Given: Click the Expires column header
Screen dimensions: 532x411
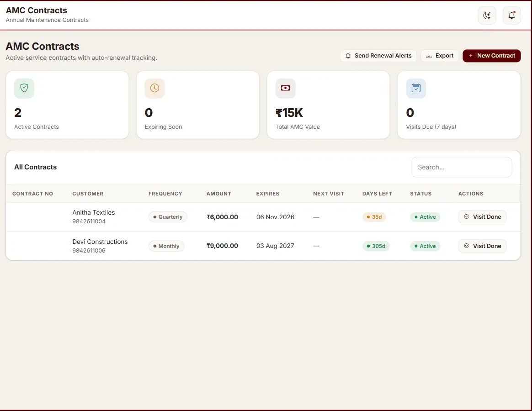Looking at the screenshot, I should click(268, 194).
